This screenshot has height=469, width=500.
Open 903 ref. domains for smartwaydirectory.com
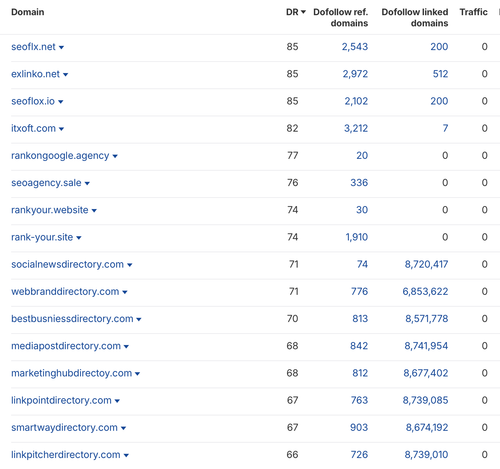coord(359,428)
